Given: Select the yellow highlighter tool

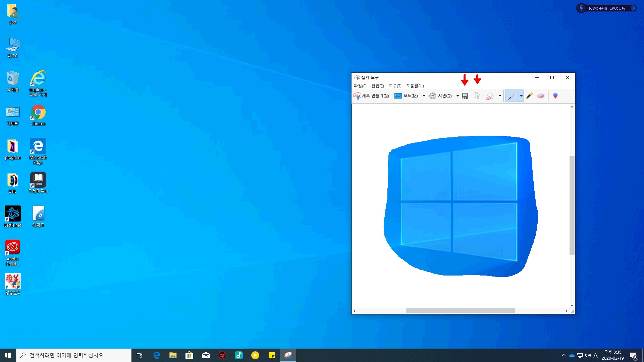Looking at the screenshot, I should pyautogui.click(x=529, y=96).
